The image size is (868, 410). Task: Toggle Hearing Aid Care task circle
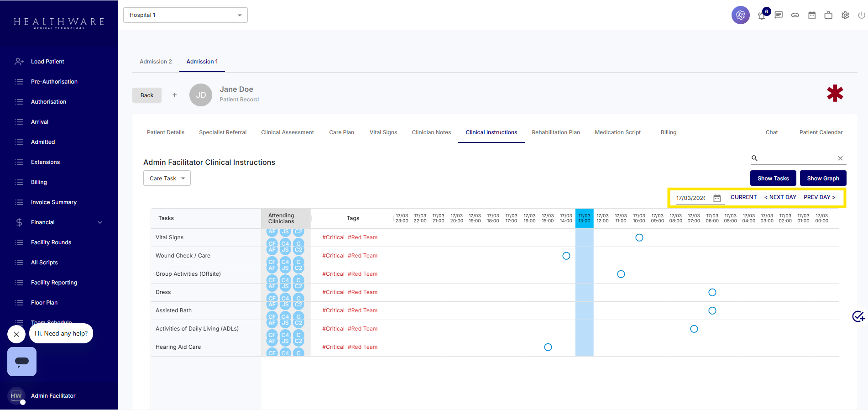(548, 347)
